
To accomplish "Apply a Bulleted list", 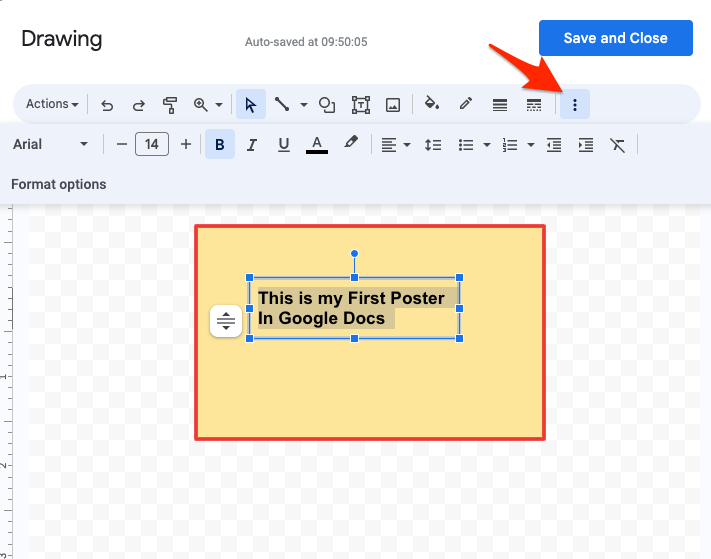I will (x=466, y=145).
